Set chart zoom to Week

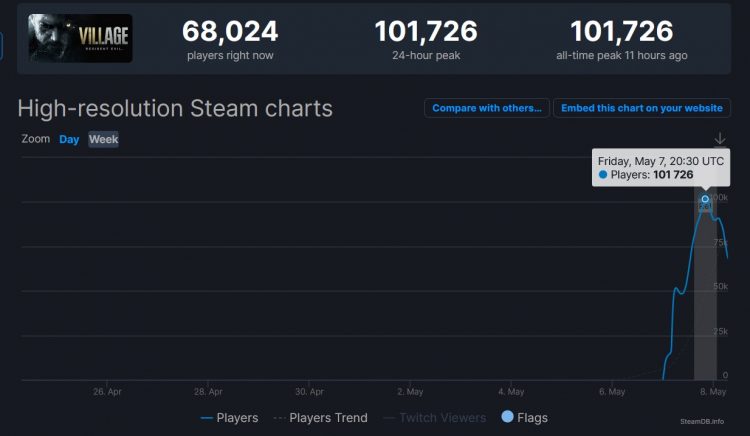pyautogui.click(x=103, y=140)
